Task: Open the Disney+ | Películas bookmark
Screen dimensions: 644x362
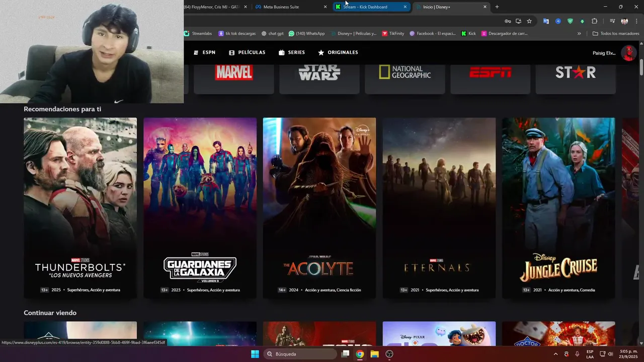Action: point(353,34)
